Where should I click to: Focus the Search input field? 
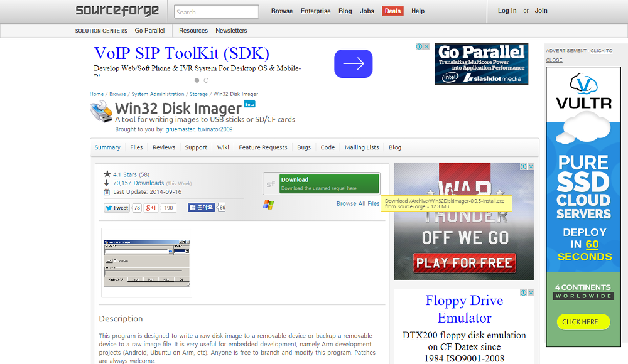tap(217, 12)
